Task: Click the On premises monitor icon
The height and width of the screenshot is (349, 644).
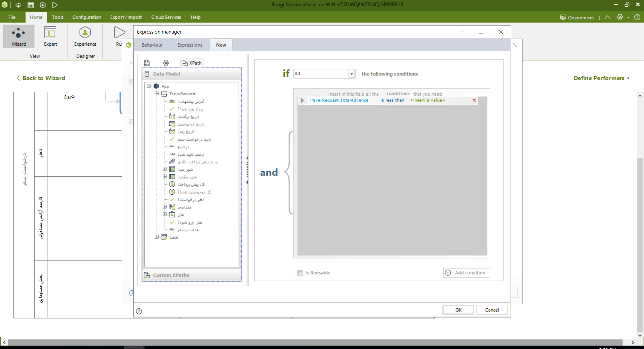Action: [x=563, y=17]
